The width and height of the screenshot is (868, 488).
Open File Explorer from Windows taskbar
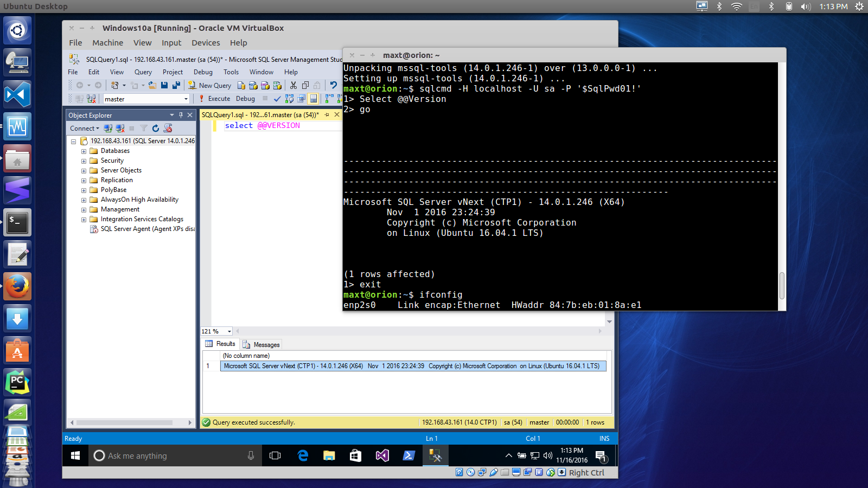pyautogui.click(x=329, y=455)
